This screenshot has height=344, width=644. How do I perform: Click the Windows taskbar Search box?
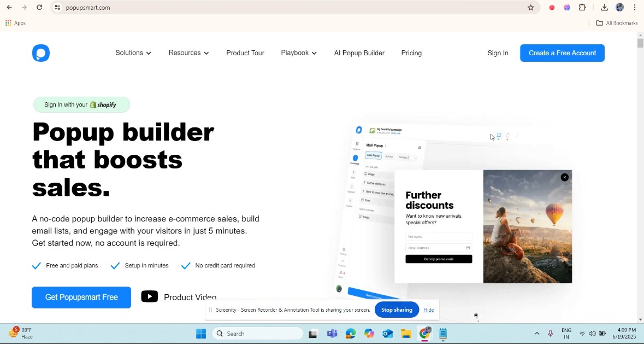257,333
